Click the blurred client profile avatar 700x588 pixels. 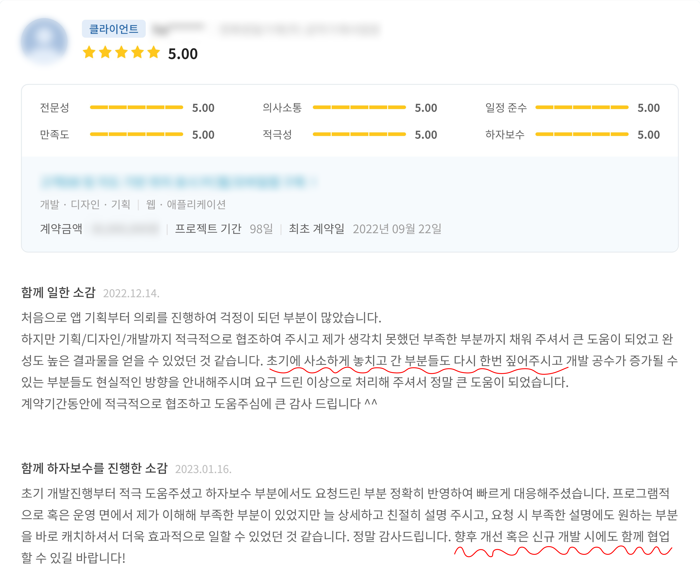(x=44, y=41)
